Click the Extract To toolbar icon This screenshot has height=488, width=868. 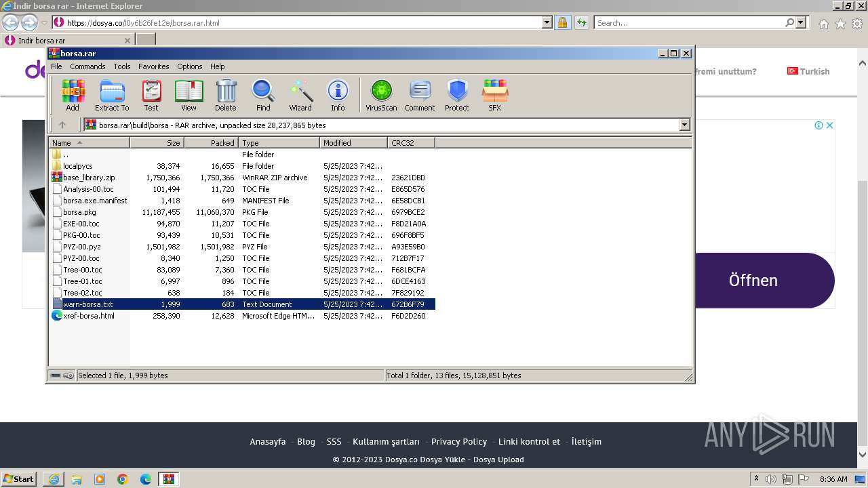[112, 96]
